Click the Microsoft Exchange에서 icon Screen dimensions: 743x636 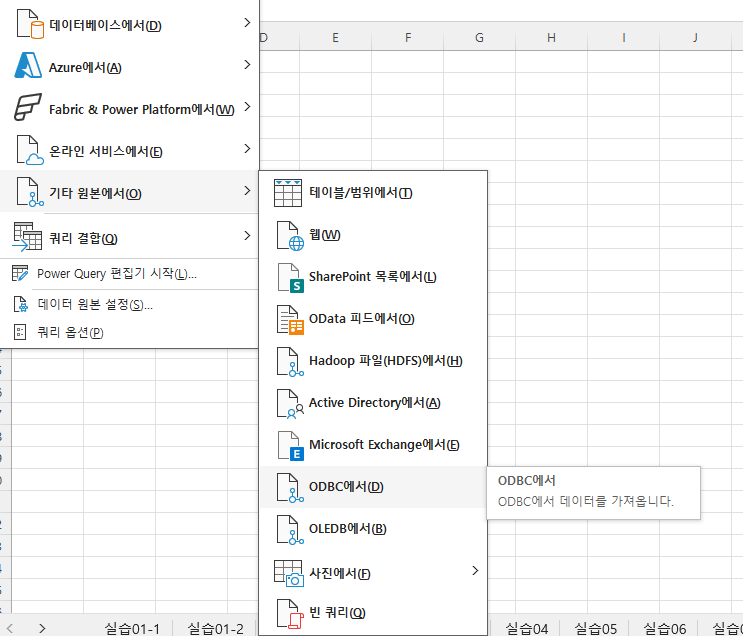click(289, 445)
